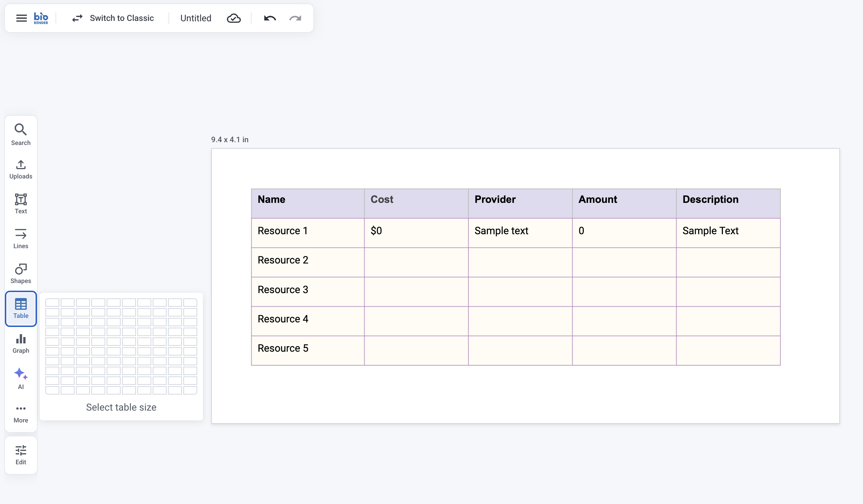Open the Lines tool
863x504 pixels.
pos(21,238)
